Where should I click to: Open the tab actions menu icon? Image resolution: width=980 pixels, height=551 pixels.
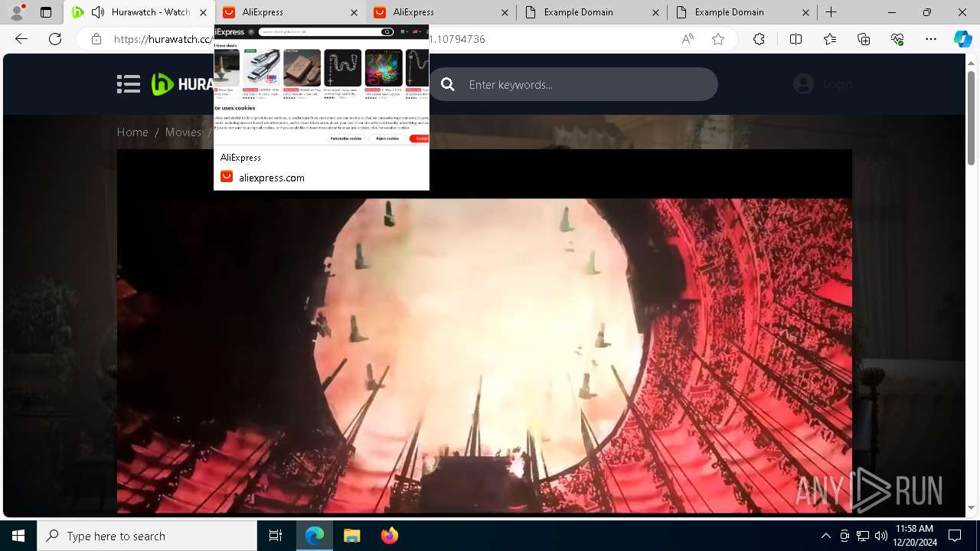click(x=46, y=12)
